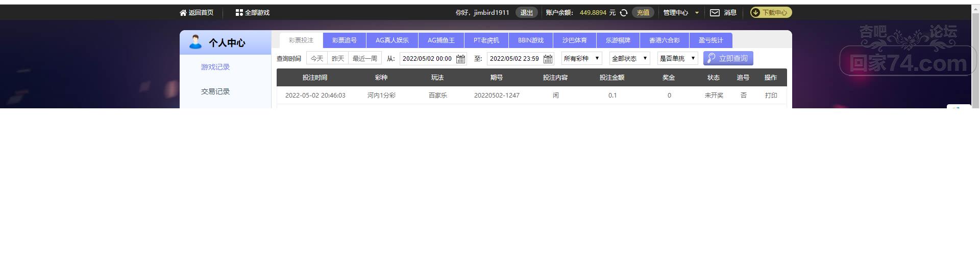
Task: Open the PT老虎机 tab
Action: pos(486,40)
